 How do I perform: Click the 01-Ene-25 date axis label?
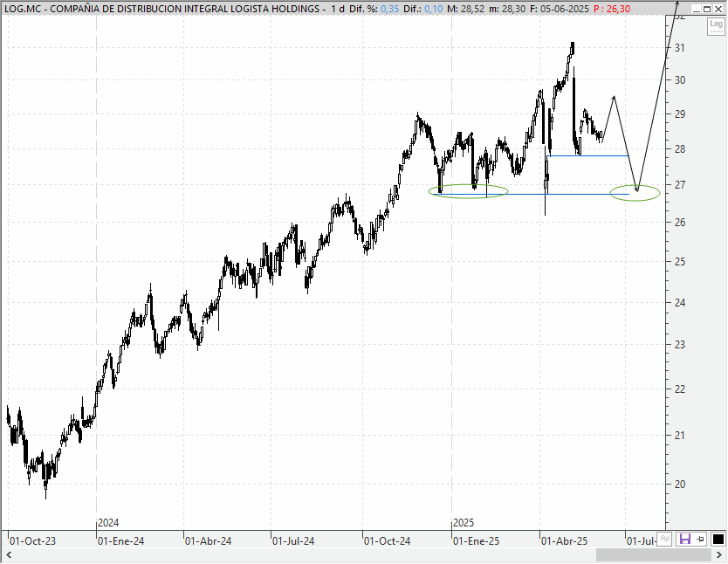click(477, 540)
